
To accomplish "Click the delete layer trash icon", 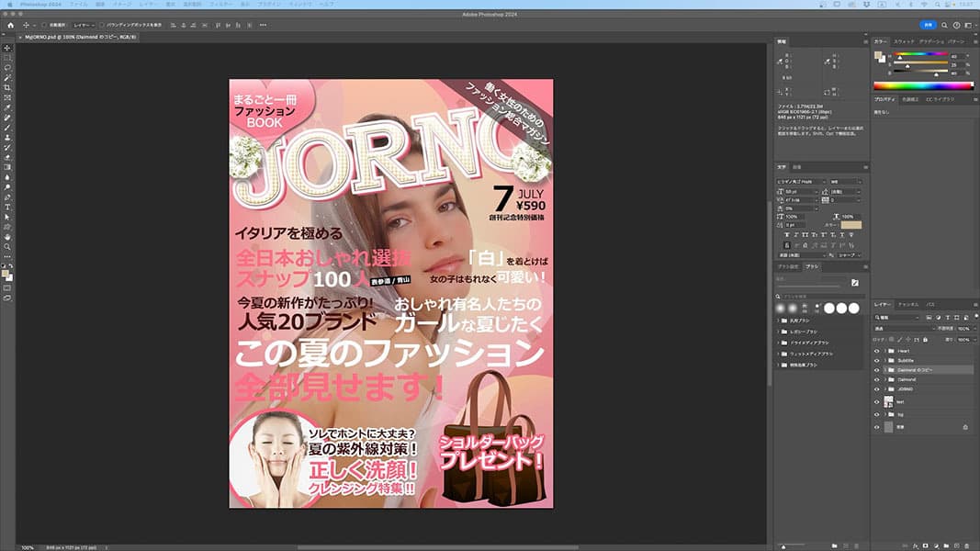I will coord(966,545).
